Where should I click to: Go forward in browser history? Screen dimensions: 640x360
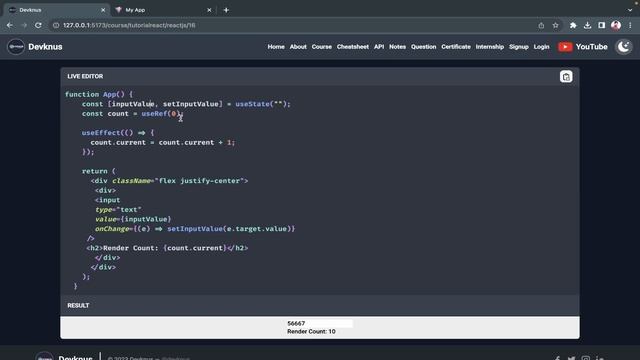pos(24,25)
